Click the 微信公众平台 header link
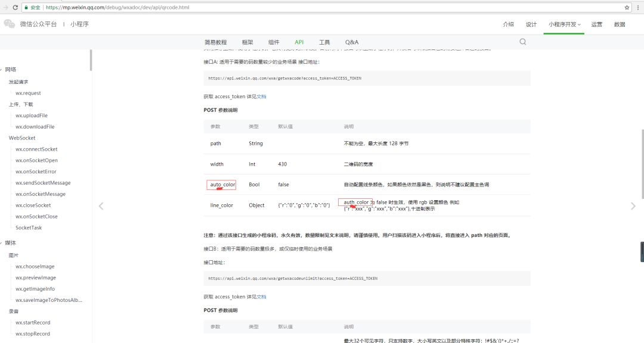The width and height of the screenshot is (644, 343). [x=38, y=24]
